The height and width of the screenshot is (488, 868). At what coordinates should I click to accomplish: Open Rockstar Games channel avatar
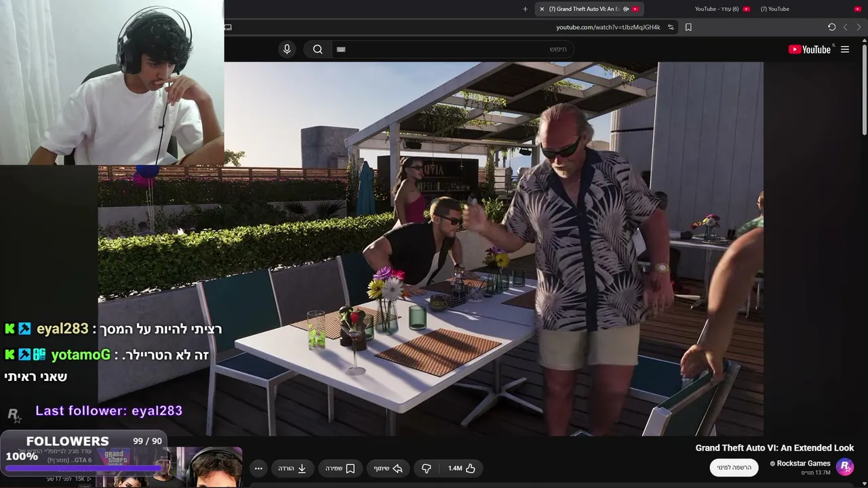845,466
